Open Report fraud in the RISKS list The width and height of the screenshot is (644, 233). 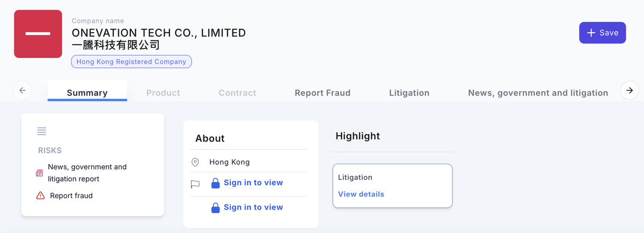pyautogui.click(x=71, y=196)
